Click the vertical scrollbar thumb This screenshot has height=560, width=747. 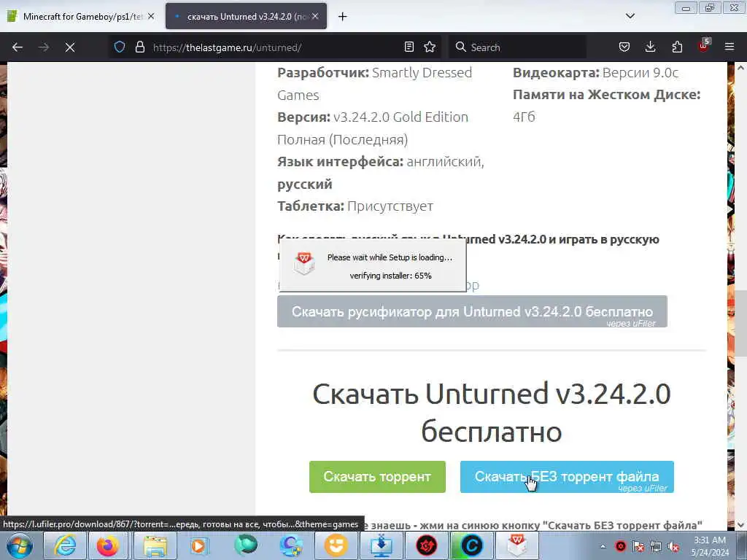coord(740,323)
